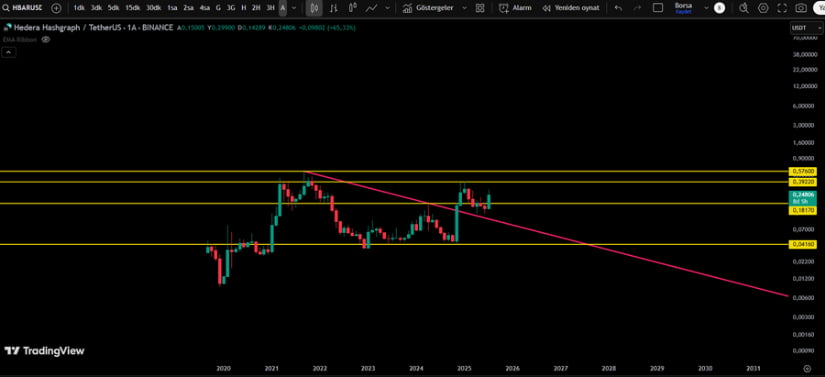The width and height of the screenshot is (825, 377).
Task: Take a chart snapshot with camera icon
Action: click(801, 8)
